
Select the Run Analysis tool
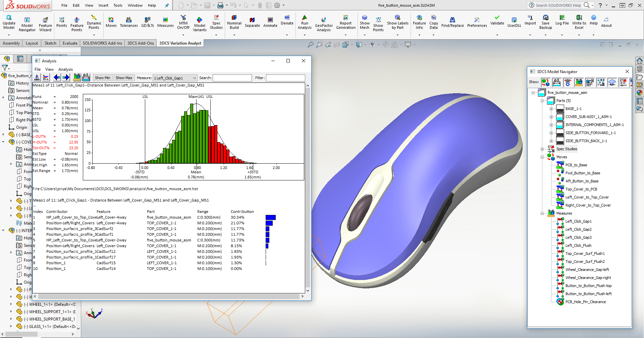tap(304, 23)
